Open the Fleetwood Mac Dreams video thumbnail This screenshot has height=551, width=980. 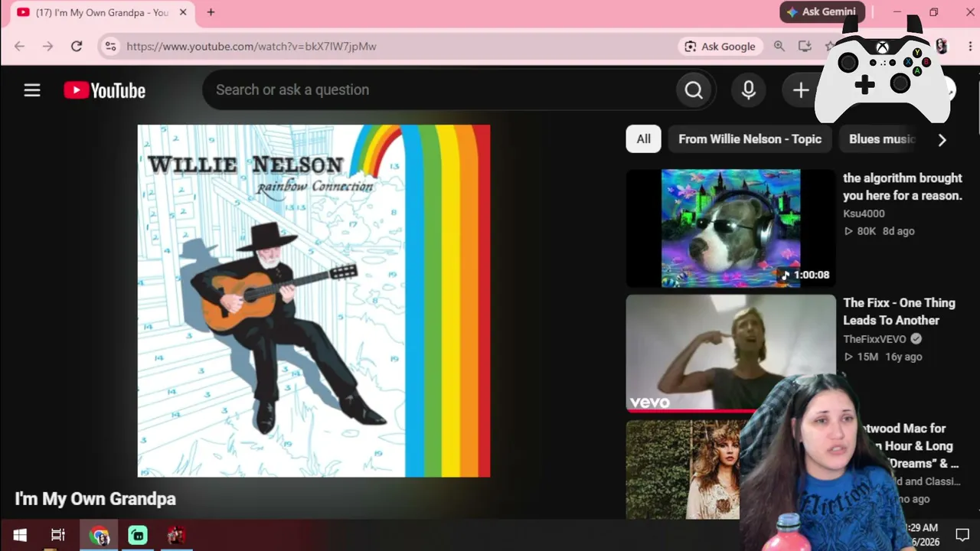point(683,469)
